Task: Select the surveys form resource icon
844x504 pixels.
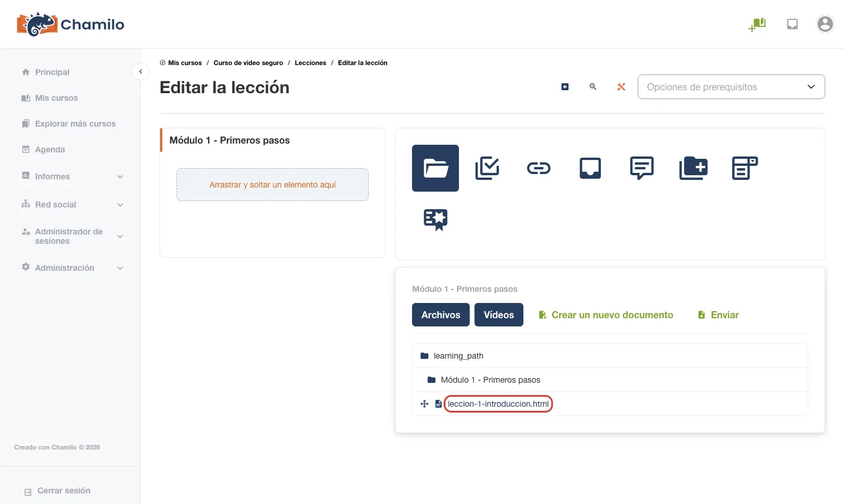Action: [745, 168]
